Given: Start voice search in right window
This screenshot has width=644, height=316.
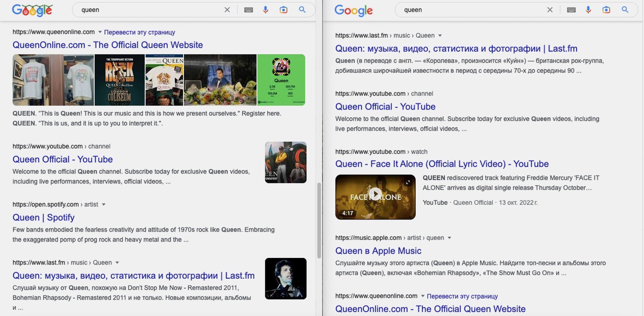Looking at the screenshot, I should click(588, 10).
